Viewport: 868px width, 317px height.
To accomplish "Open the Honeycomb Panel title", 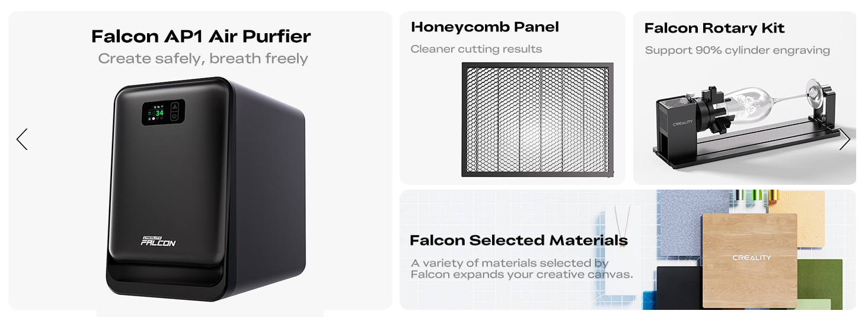I will click(484, 27).
